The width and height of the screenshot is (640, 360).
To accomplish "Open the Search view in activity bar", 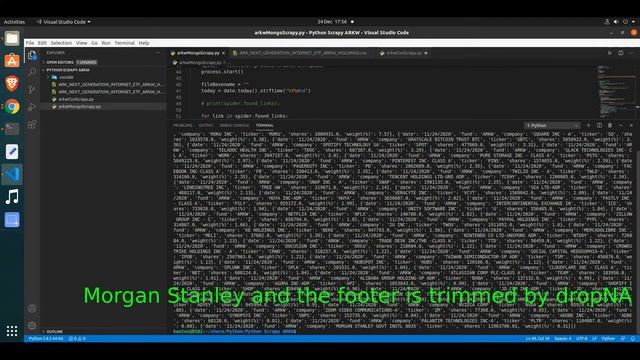I will click(x=32, y=72).
